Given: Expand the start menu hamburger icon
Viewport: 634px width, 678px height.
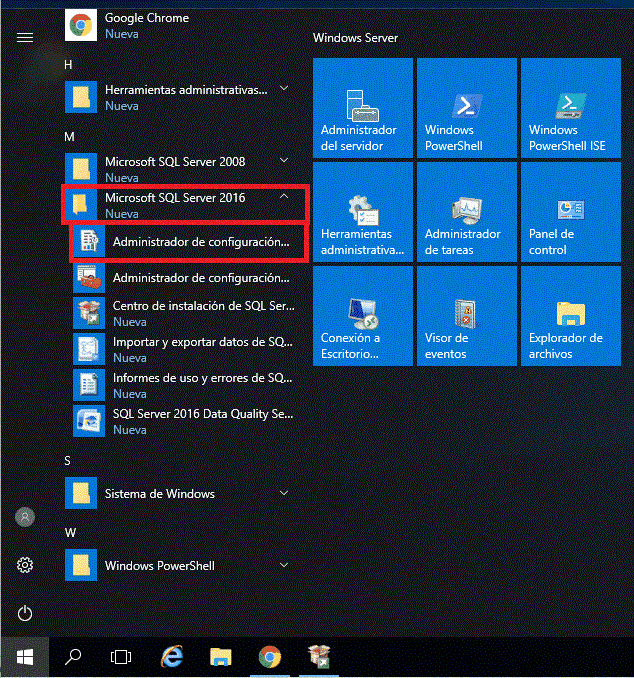Looking at the screenshot, I should click(25, 38).
